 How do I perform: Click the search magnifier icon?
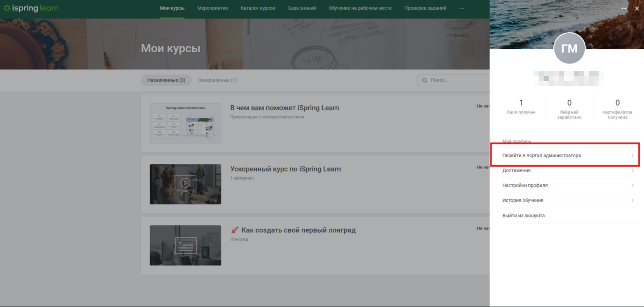tap(425, 80)
